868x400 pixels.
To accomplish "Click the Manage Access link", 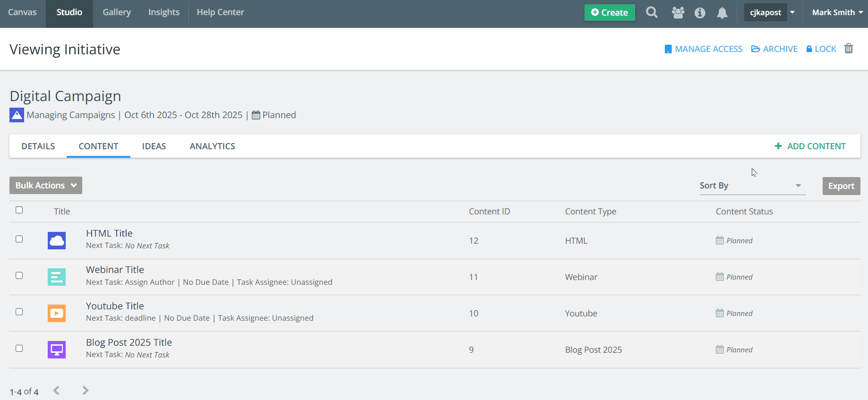I will point(703,49).
